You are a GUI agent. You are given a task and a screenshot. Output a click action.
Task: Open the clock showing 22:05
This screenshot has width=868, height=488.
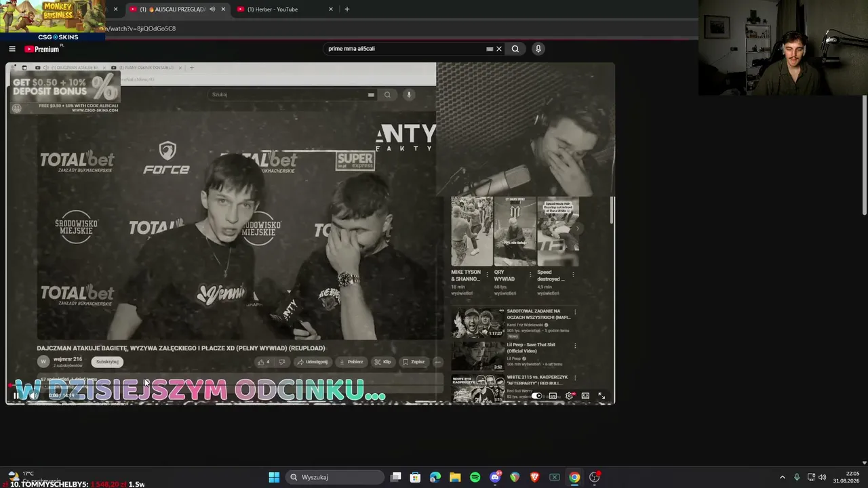[x=846, y=477]
